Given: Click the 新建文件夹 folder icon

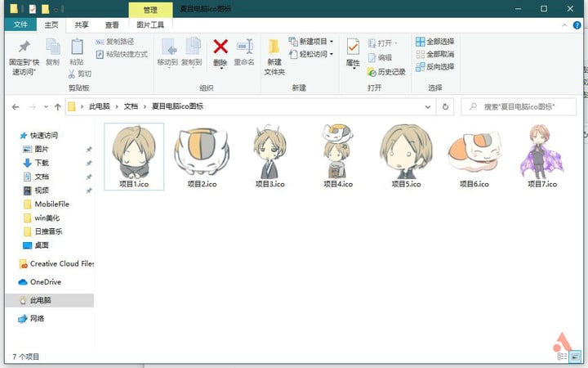Looking at the screenshot, I should (274, 47).
